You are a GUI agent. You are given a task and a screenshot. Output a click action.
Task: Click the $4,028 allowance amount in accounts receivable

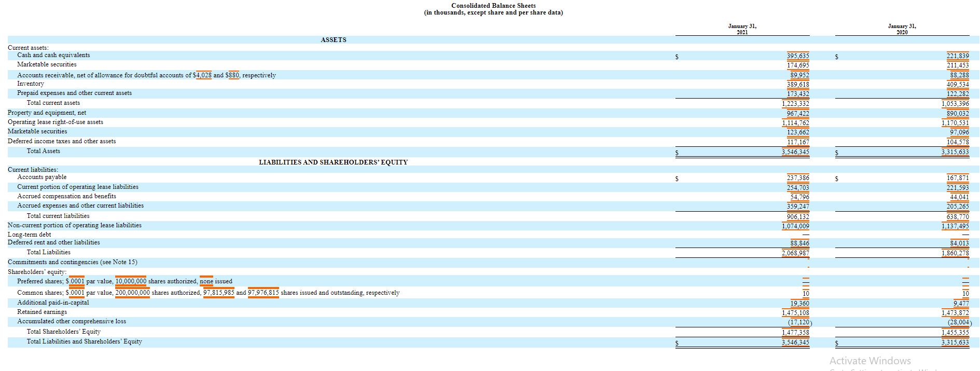(x=202, y=75)
